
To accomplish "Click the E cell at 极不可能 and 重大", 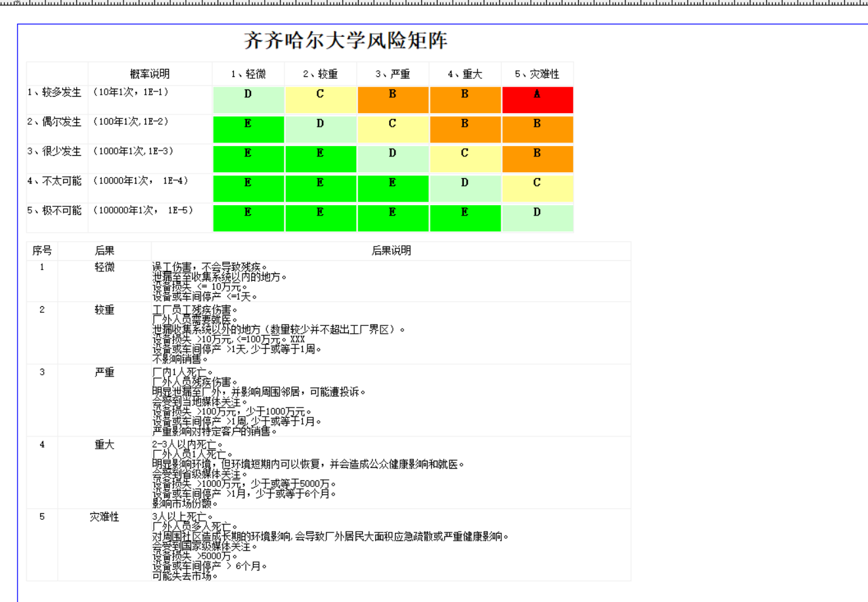I will [x=465, y=218].
